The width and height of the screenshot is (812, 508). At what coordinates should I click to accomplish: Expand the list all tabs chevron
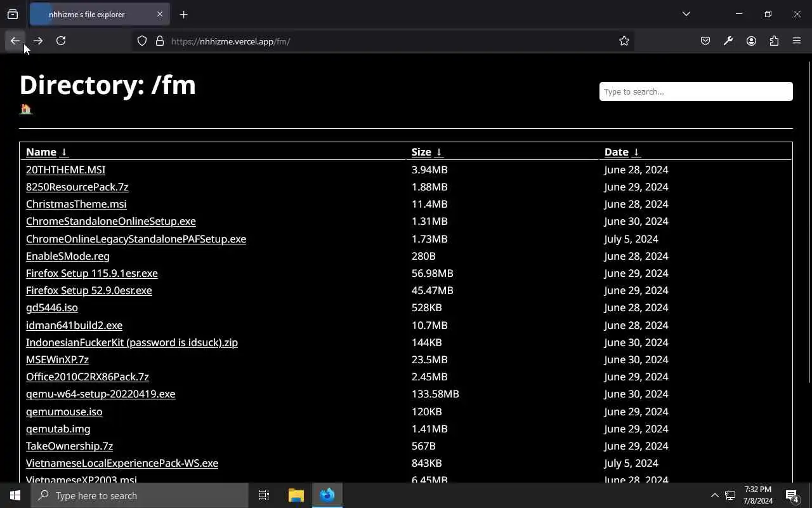tap(686, 14)
